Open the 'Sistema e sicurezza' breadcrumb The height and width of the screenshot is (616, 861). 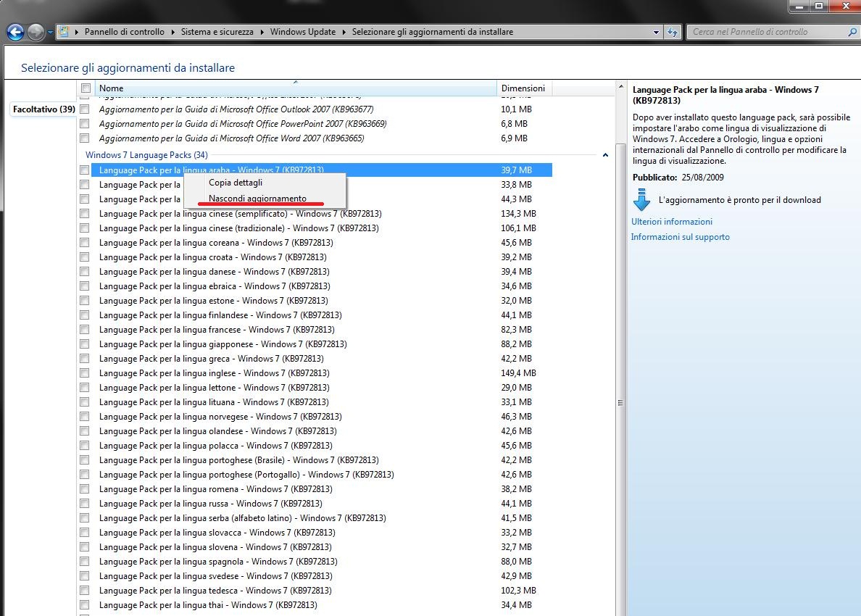(x=217, y=32)
